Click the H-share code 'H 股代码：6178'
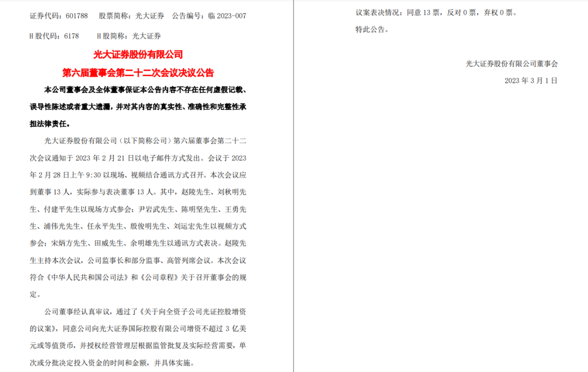 click(x=54, y=36)
